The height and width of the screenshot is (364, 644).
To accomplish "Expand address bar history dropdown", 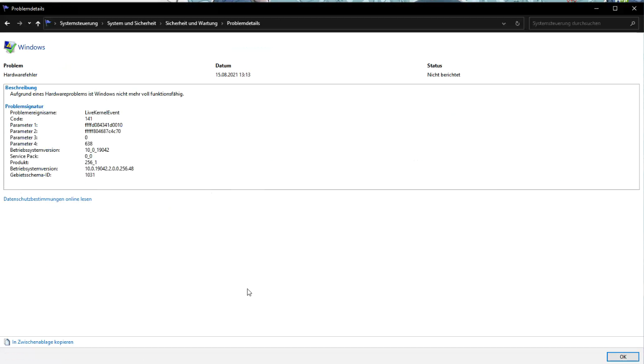I will tap(504, 23).
